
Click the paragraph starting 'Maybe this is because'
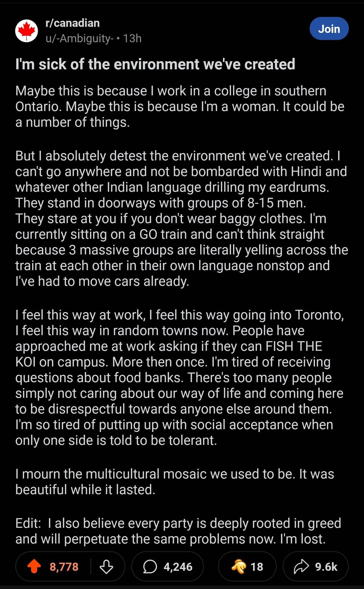coord(180,107)
